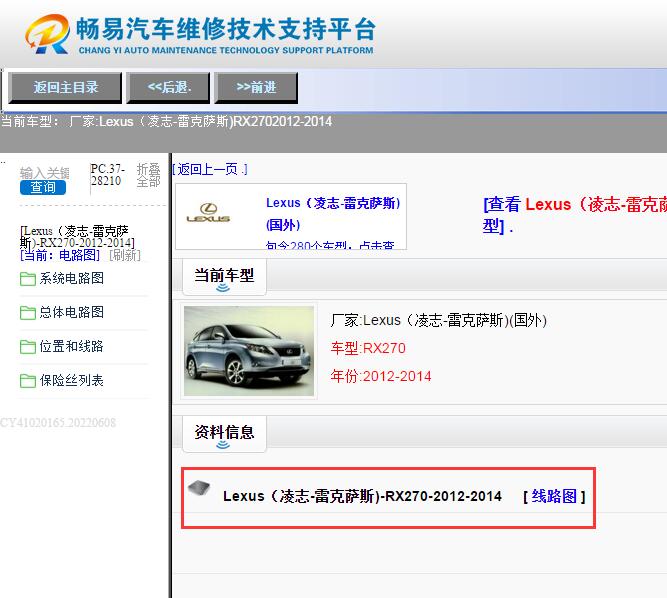667x598 pixels.
Task: Open the 返回上一页 link
Action: pyautogui.click(x=210, y=169)
